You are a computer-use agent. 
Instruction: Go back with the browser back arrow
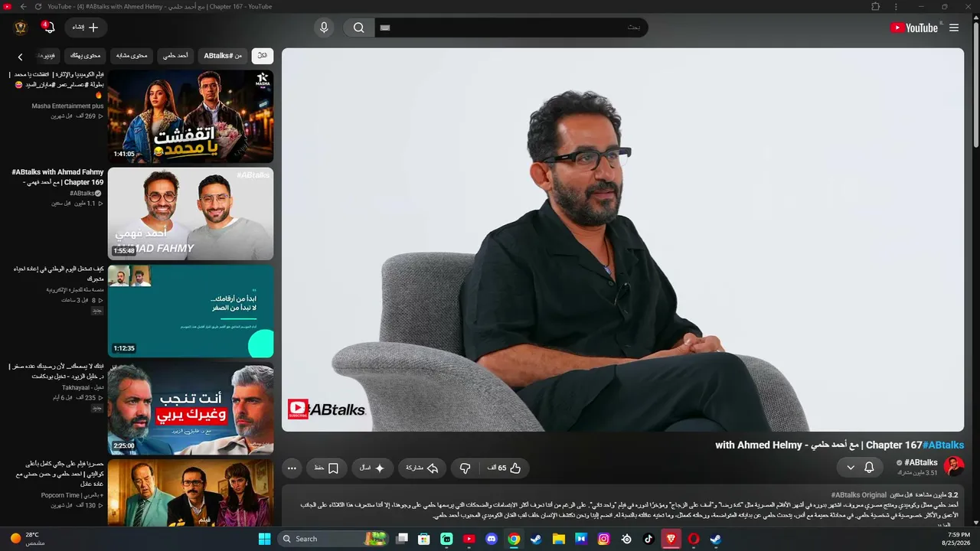click(x=23, y=7)
